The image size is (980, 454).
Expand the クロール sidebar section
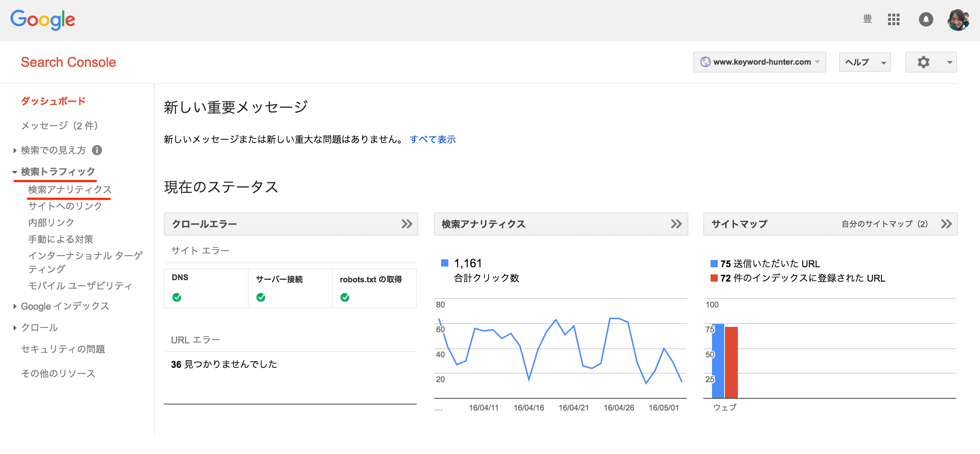(x=39, y=327)
